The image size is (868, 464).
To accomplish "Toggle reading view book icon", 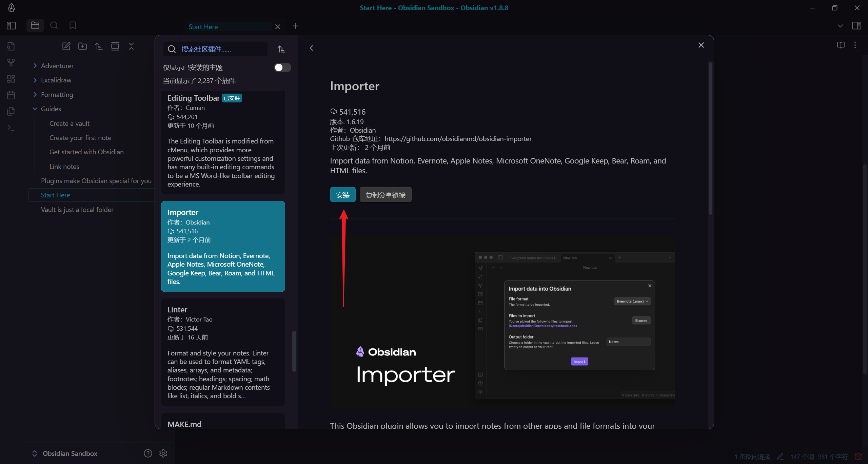I will tap(841, 45).
